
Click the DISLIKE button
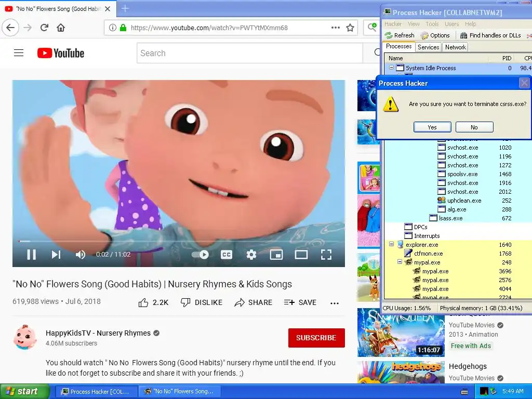click(x=202, y=302)
